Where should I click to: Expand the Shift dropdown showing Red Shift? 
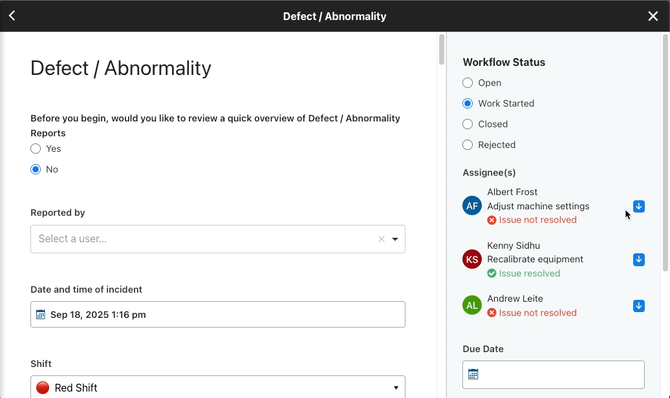click(x=396, y=388)
